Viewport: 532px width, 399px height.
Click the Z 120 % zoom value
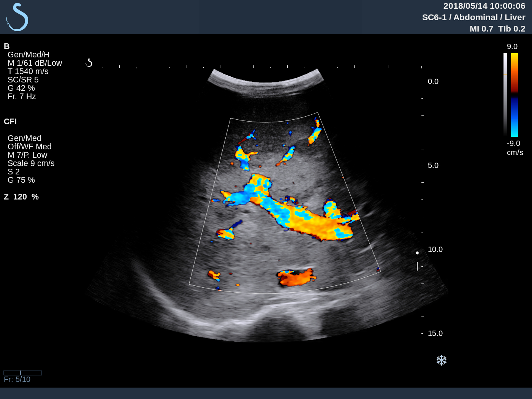click(x=22, y=196)
